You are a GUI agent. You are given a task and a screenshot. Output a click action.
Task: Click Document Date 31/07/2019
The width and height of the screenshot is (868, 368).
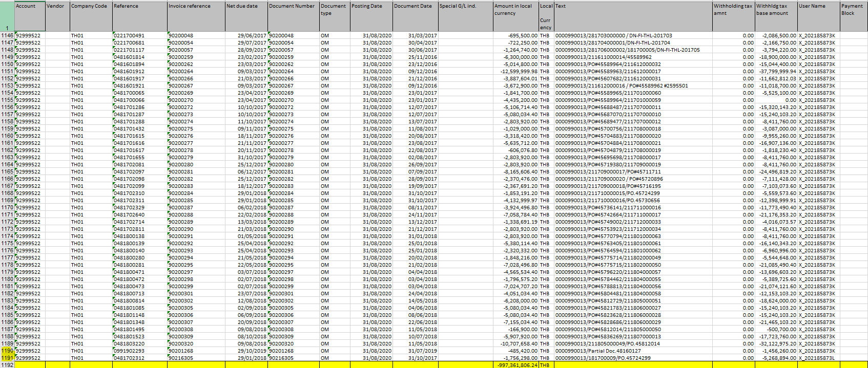tap(416, 351)
